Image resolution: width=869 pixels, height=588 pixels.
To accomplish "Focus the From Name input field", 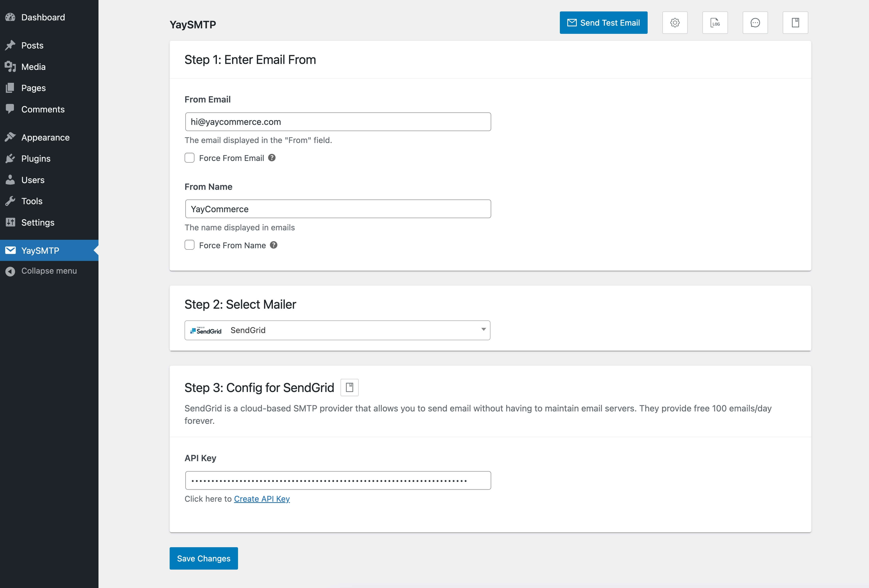I will click(x=338, y=209).
